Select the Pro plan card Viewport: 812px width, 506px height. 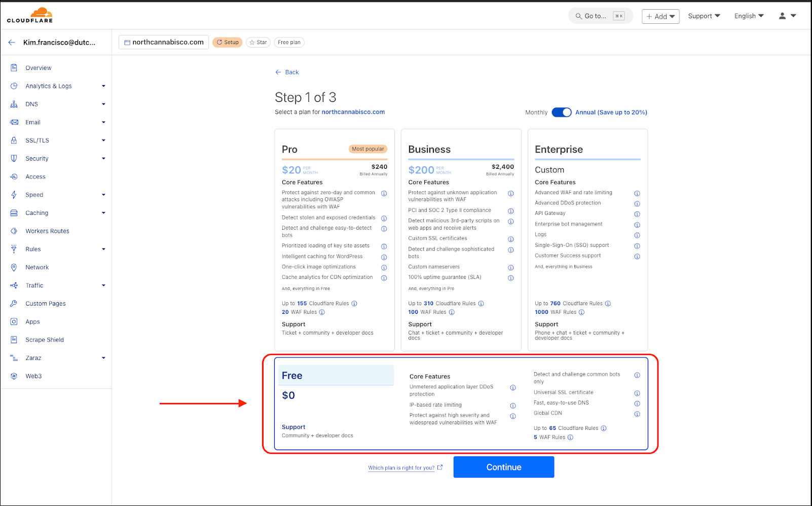coord(335,240)
